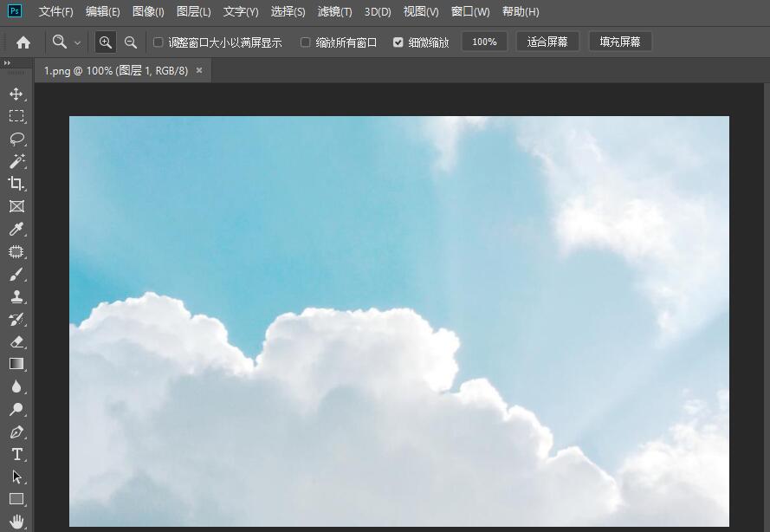Click the 适合屏幕 button
This screenshot has width=770, height=532.
click(x=547, y=42)
